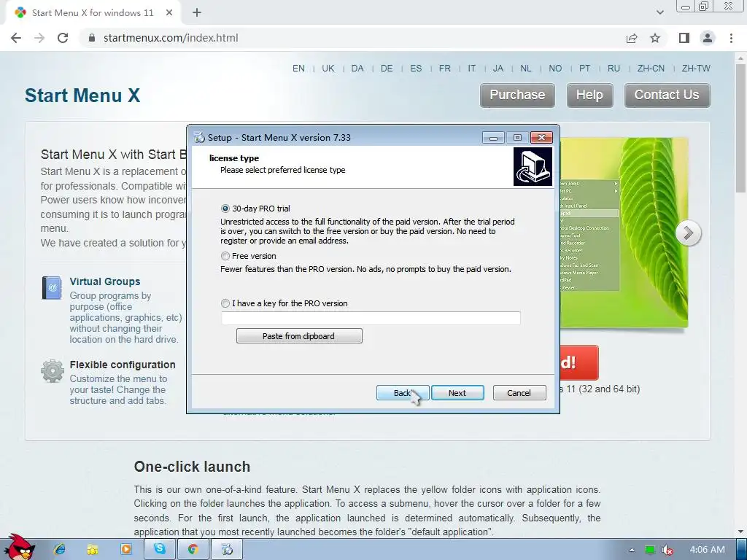
Task: Switch site language to RU
Action: pyautogui.click(x=614, y=68)
